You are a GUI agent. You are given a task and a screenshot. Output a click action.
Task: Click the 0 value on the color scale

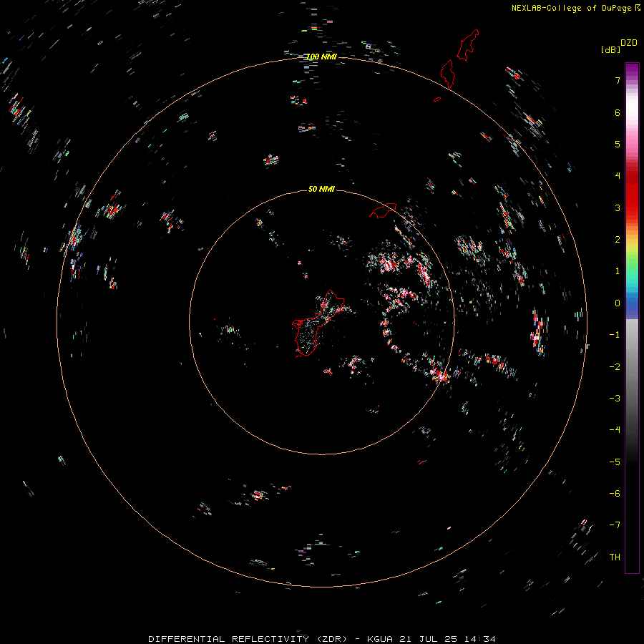coord(618,303)
